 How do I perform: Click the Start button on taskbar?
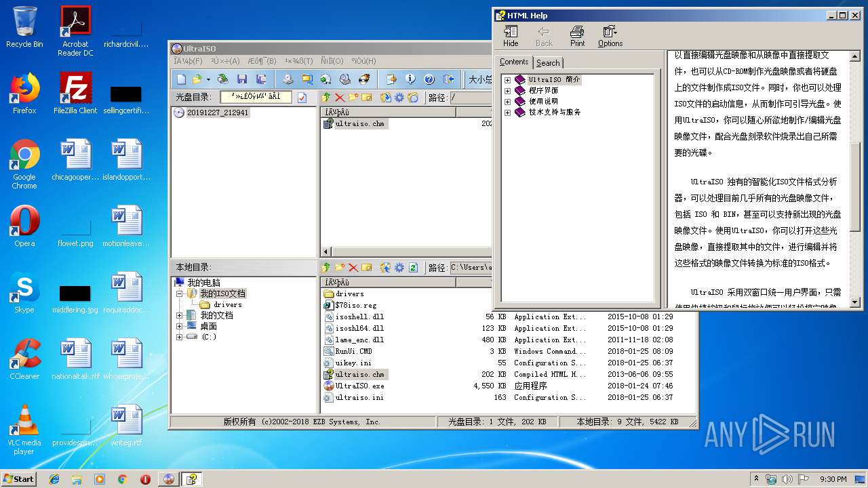pos(19,479)
